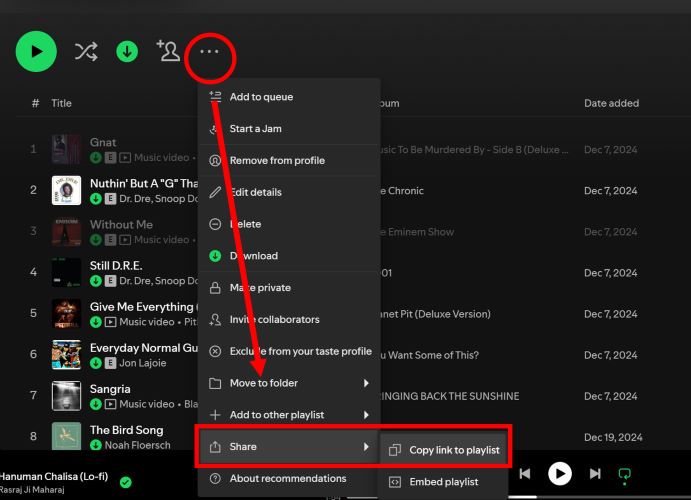The width and height of the screenshot is (691, 500).
Task: Select the track Sangria
Action: pos(110,389)
